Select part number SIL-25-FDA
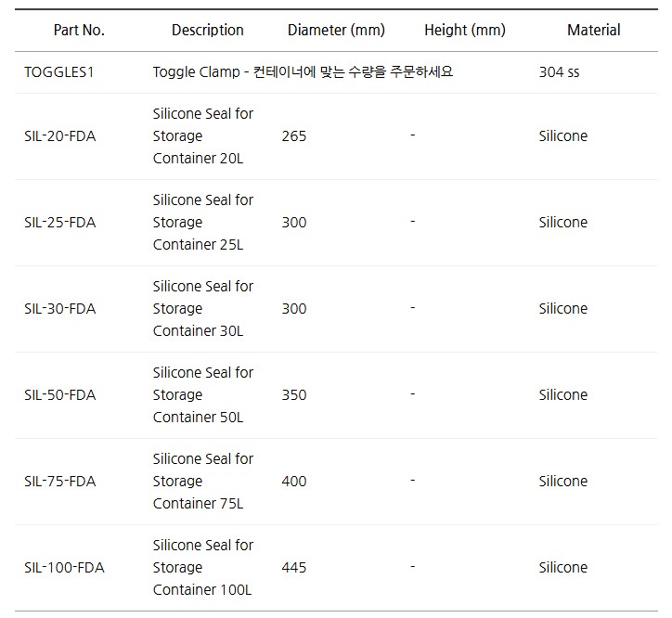This screenshot has width=672, height=618. (59, 223)
